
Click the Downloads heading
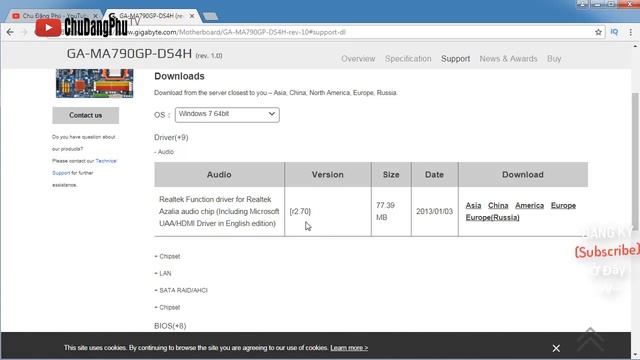coord(179,76)
